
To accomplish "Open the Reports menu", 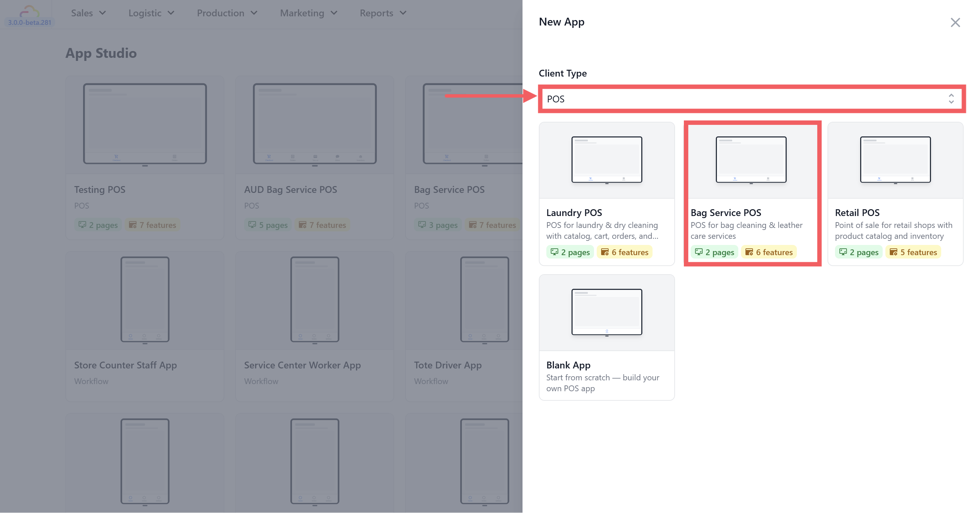I will click(x=383, y=13).
